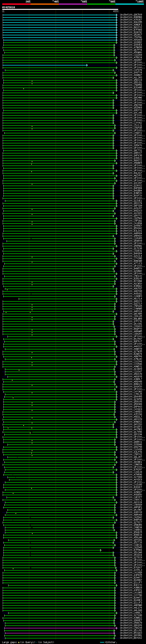Viewport: 146px width, 644px height.
Task: Click the red 20% identity legend segment
Action: [x=16, y=4]
